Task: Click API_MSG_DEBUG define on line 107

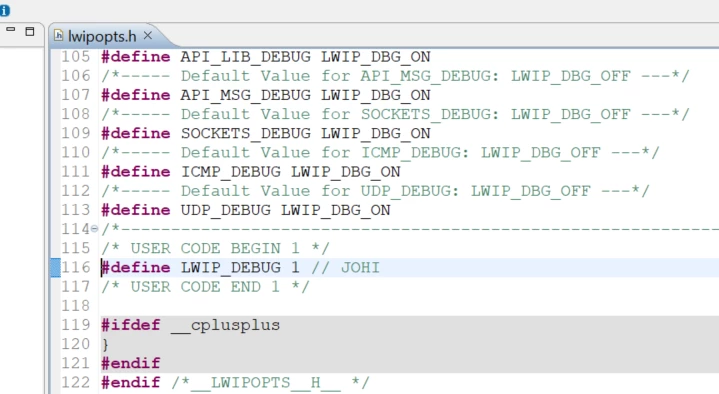Action: [245, 95]
